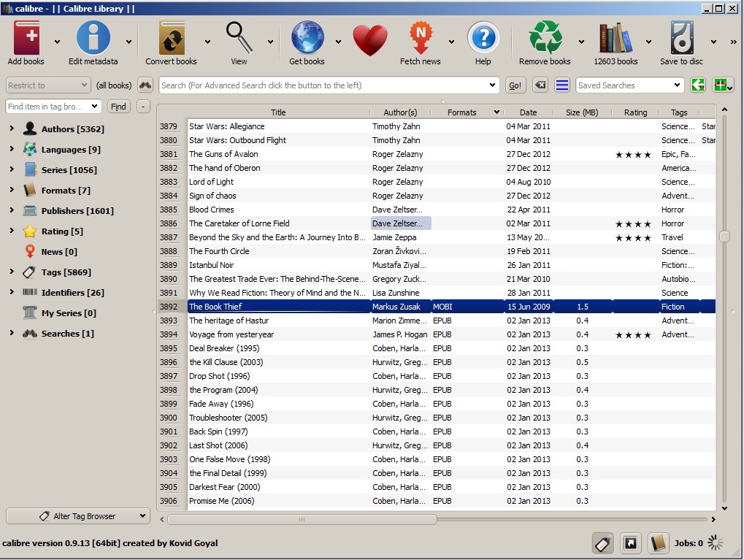744x560 pixels.
Task: Click the Go! search button
Action: pos(515,85)
